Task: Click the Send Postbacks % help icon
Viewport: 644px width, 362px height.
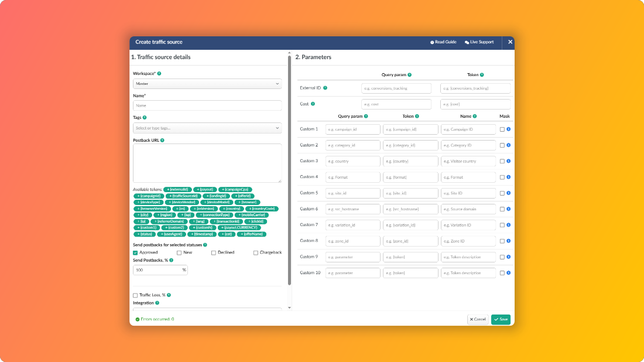Action: tap(172, 261)
